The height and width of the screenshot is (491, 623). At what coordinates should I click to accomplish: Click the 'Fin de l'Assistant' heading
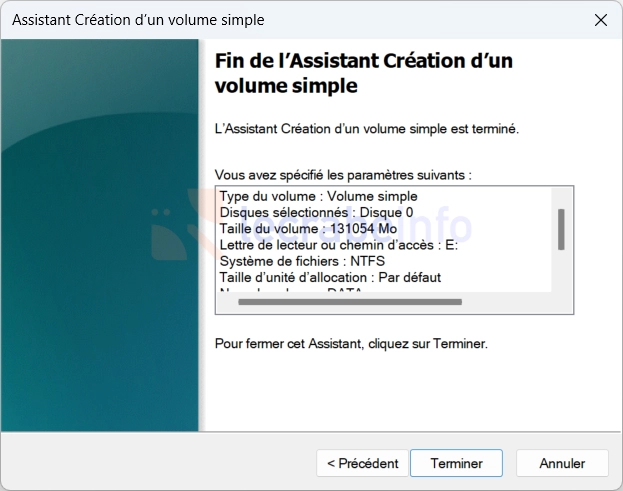[x=364, y=73]
